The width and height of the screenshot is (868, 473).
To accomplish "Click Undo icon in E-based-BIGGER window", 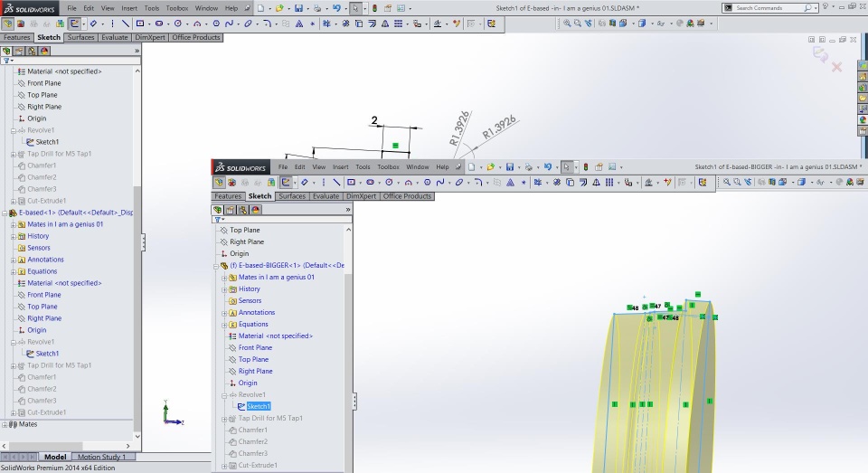I will point(548,166).
